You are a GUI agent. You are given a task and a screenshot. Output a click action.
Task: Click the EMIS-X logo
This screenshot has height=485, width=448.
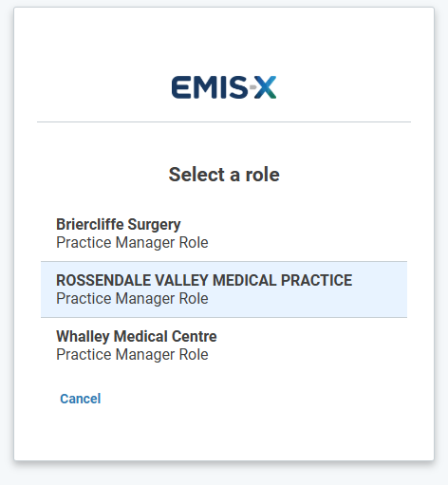(x=224, y=87)
